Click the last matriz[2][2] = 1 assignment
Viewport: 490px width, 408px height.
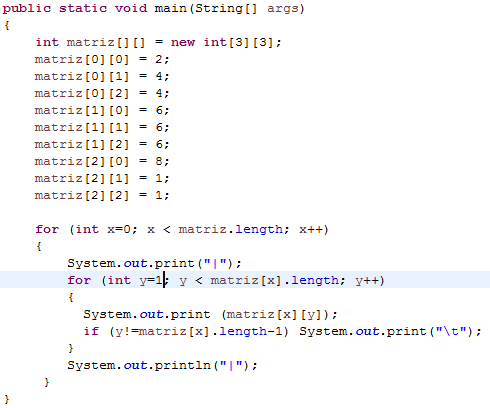[x=102, y=195]
